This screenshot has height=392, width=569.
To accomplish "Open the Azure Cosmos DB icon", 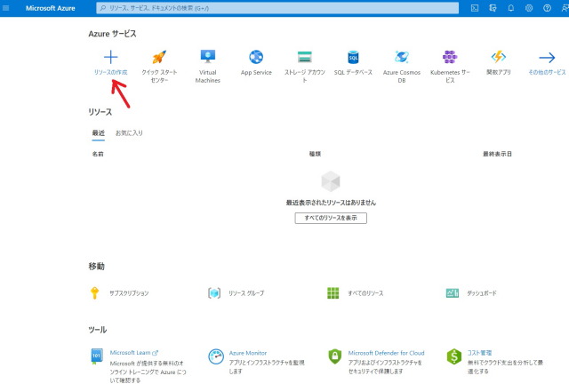I will click(401, 57).
